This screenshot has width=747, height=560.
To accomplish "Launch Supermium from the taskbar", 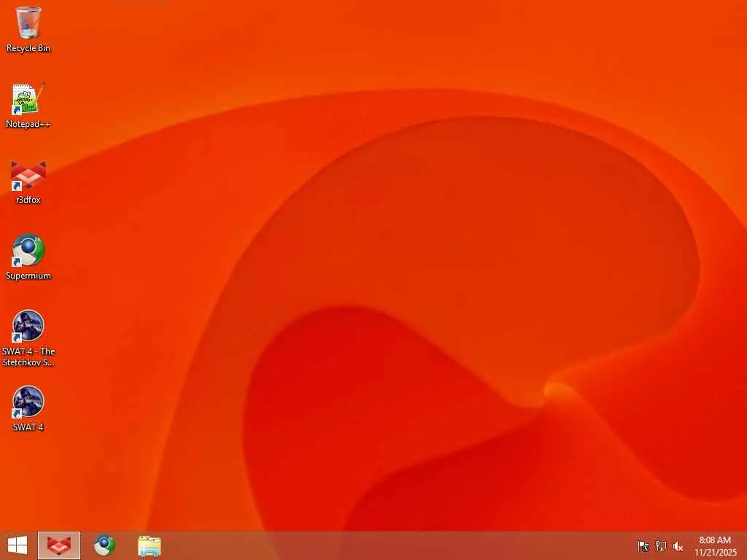I will (104, 545).
